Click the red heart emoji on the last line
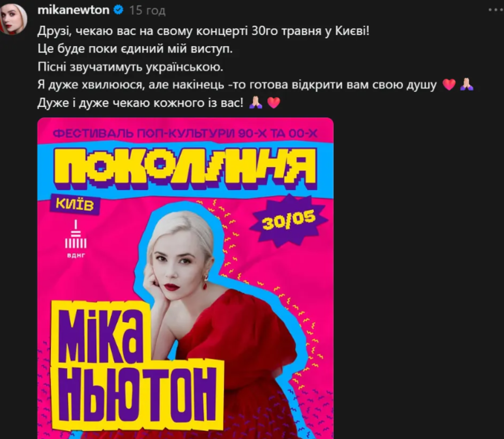 [274, 103]
